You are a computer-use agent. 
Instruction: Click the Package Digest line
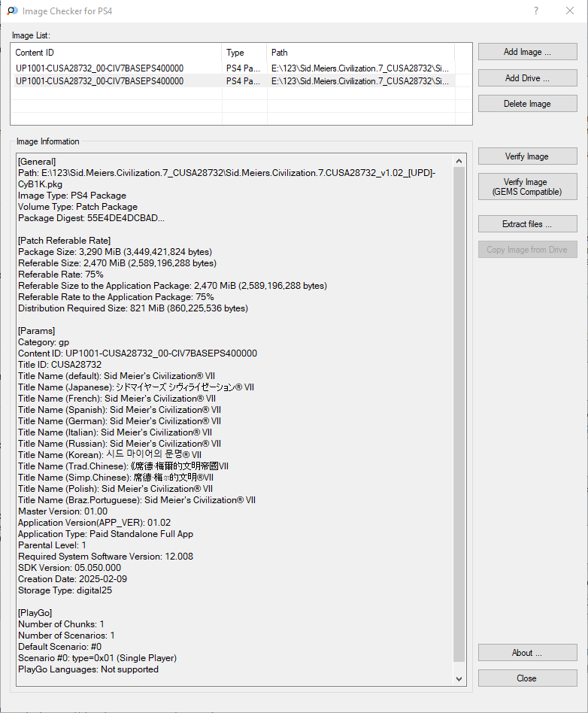(x=92, y=218)
